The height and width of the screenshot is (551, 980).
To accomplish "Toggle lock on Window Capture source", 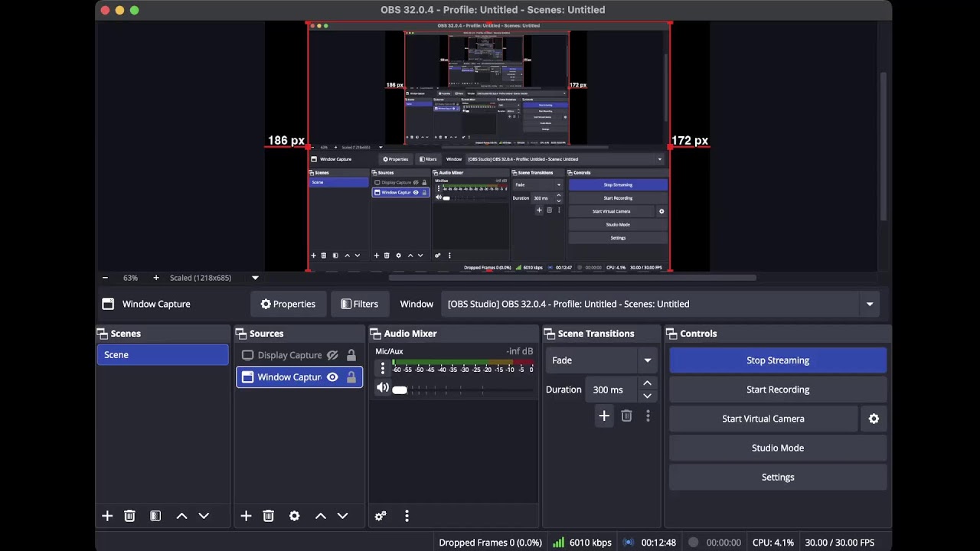I will [351, 377].
